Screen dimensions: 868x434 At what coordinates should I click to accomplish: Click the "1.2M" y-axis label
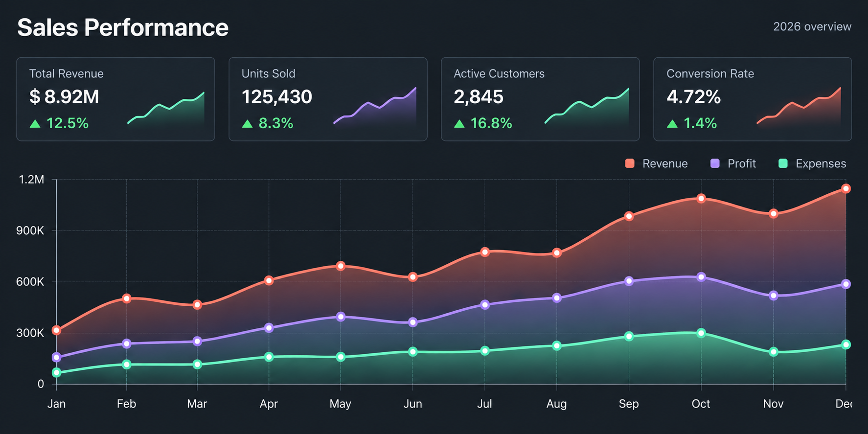coord(31,180)
